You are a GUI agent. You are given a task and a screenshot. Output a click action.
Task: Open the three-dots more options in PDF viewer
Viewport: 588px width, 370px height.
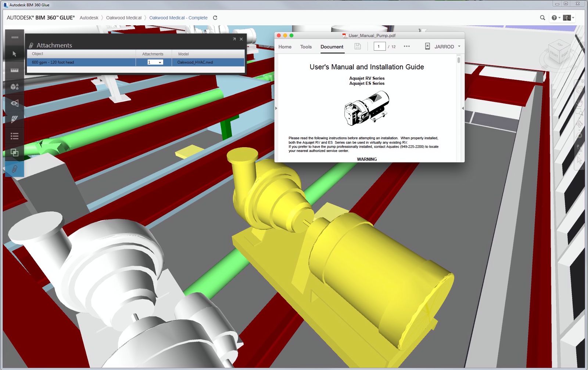point(406,46)
